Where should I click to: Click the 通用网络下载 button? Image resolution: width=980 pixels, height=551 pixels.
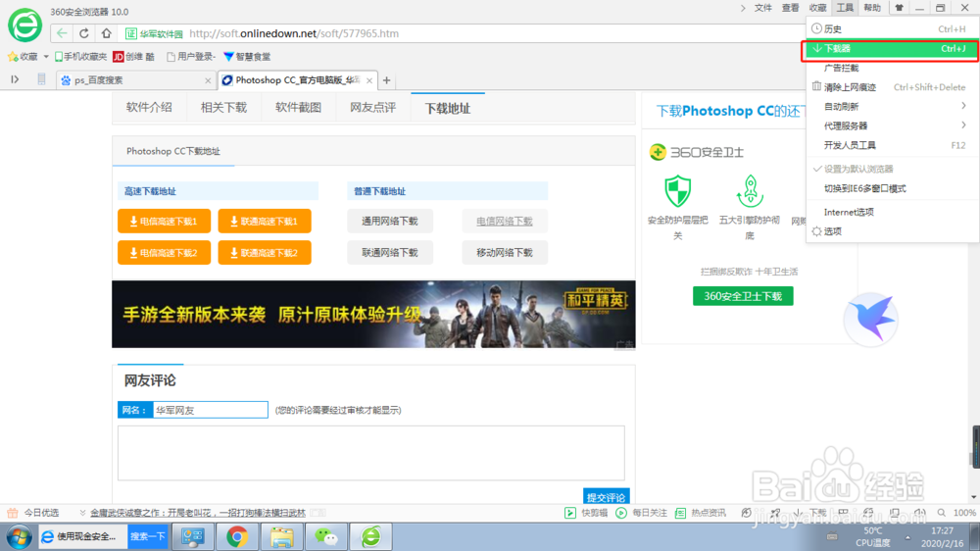[x=390, y=221]
